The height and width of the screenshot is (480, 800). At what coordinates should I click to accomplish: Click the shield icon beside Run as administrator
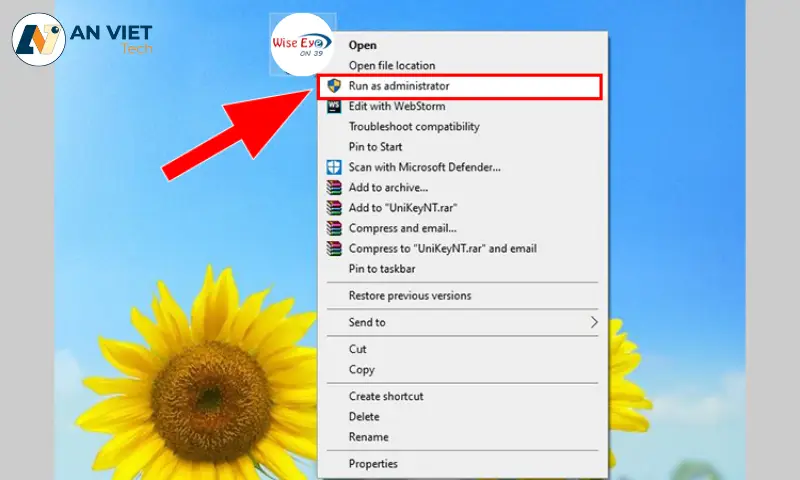(334, 87)
